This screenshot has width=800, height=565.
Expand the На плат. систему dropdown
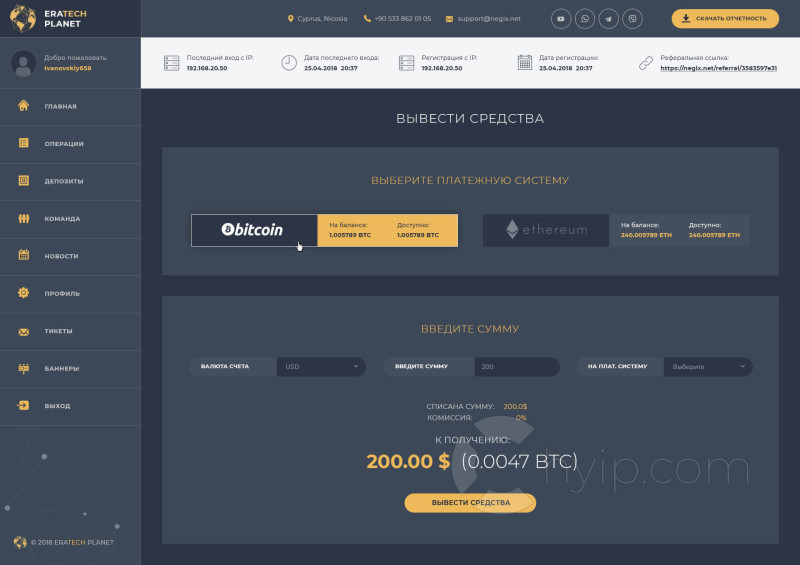coord(708,366)
